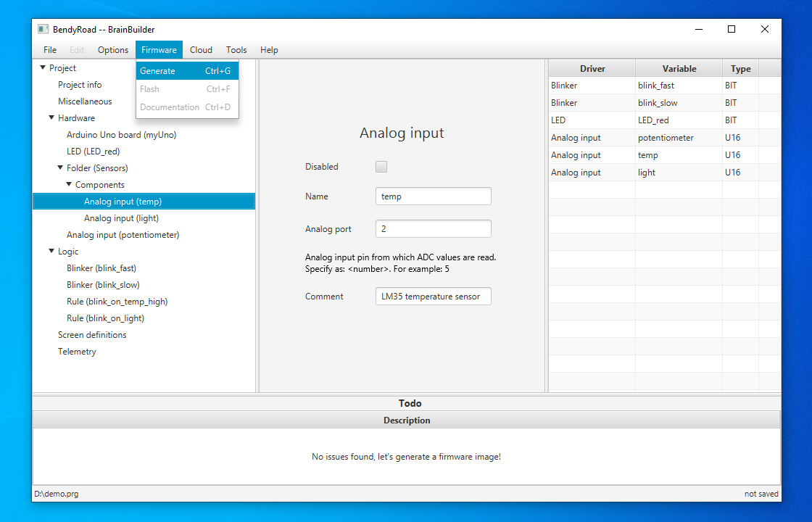Select Project info in the tree
Image resolution: width=812 pixels, height=522 pixels.
click(x=80, y=85)
